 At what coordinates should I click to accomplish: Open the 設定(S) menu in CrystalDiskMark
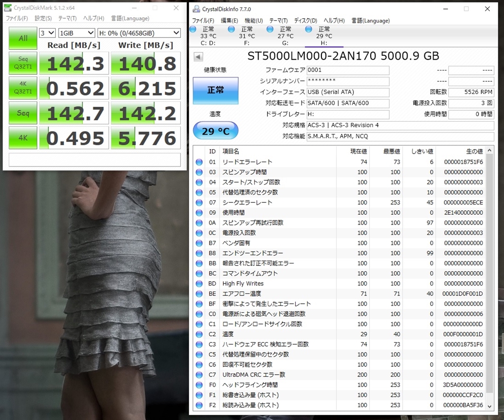coord(43,18)
